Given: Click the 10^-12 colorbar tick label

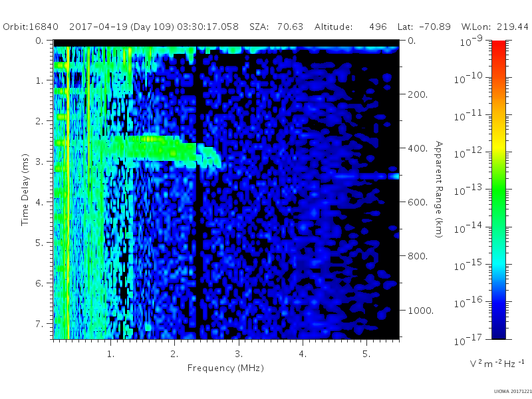Looking at the screenshot, I should tap(469, 153).
